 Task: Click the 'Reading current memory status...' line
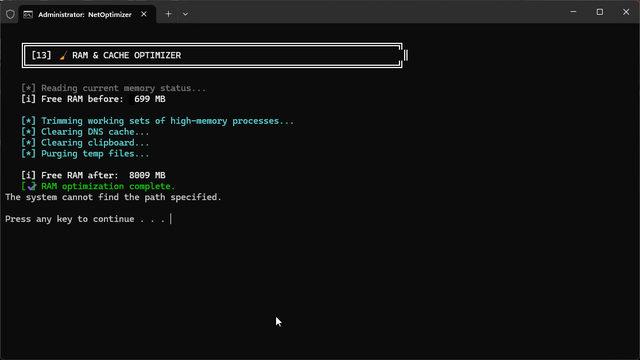(113, 88)
